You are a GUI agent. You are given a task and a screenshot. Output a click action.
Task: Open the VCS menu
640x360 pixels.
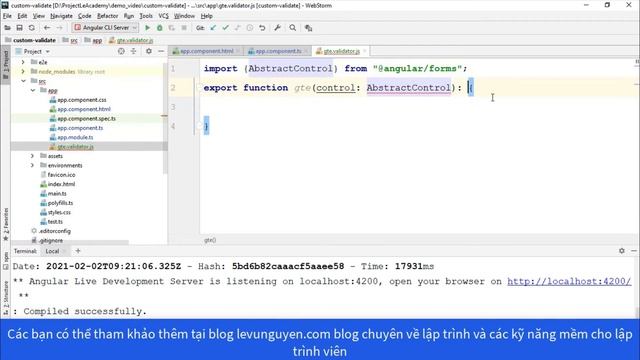pos(163,16)
